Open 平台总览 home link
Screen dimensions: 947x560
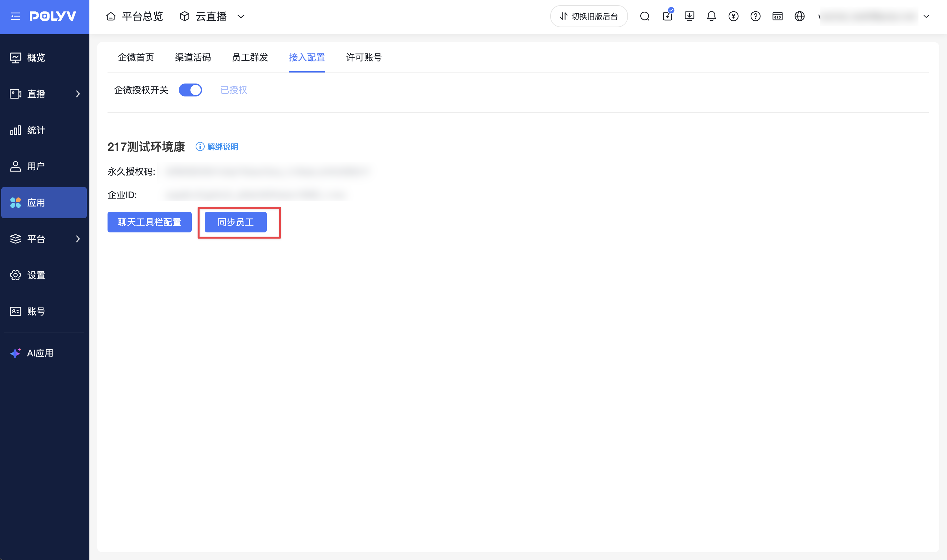tap(134, 16)
